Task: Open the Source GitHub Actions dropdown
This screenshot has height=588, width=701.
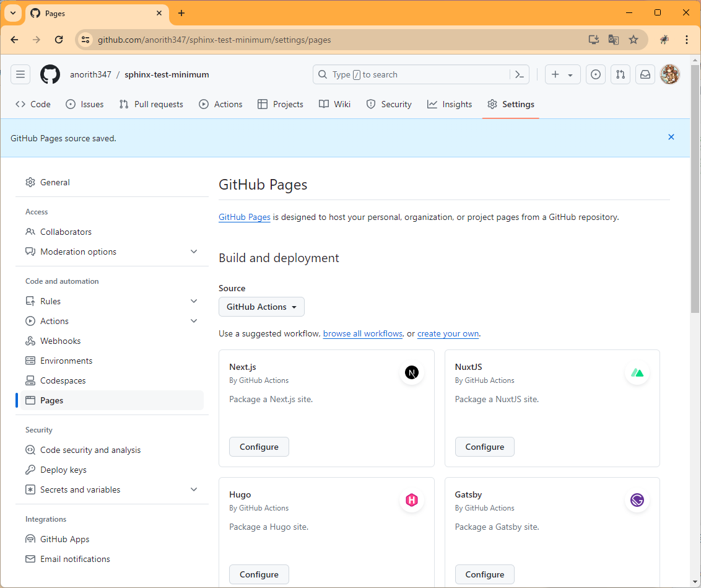Action: coord(261,307)
